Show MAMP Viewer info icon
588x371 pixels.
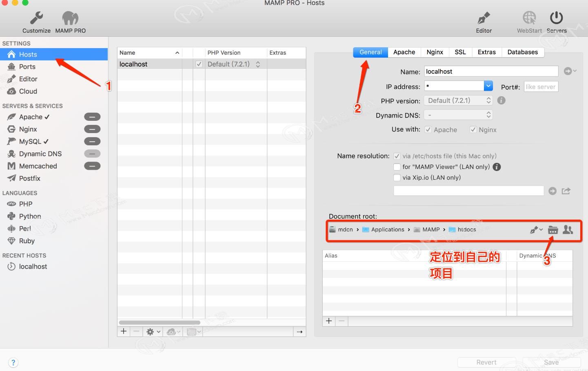click(x=497, y=167)
